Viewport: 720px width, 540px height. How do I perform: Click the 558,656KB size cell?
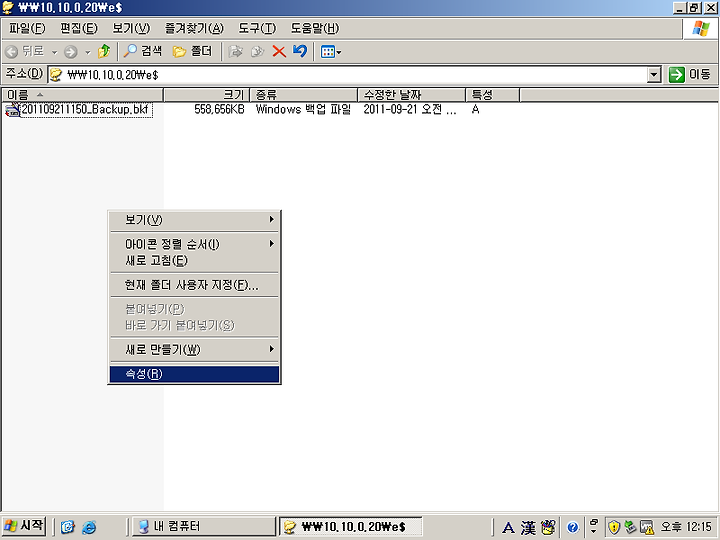pos(219,109)
